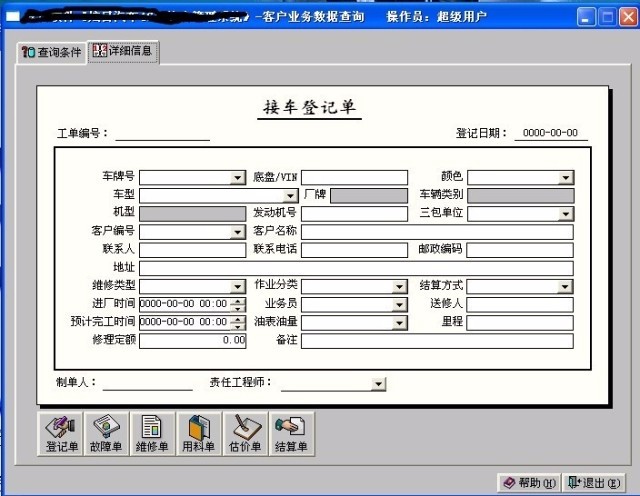The height and width of the screenshot is (496, 640).
Task: Click the 备注 remarks field
Action: coord(437,340)
